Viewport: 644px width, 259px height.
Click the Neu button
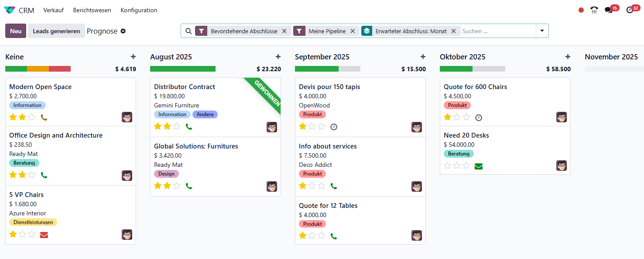16,31
